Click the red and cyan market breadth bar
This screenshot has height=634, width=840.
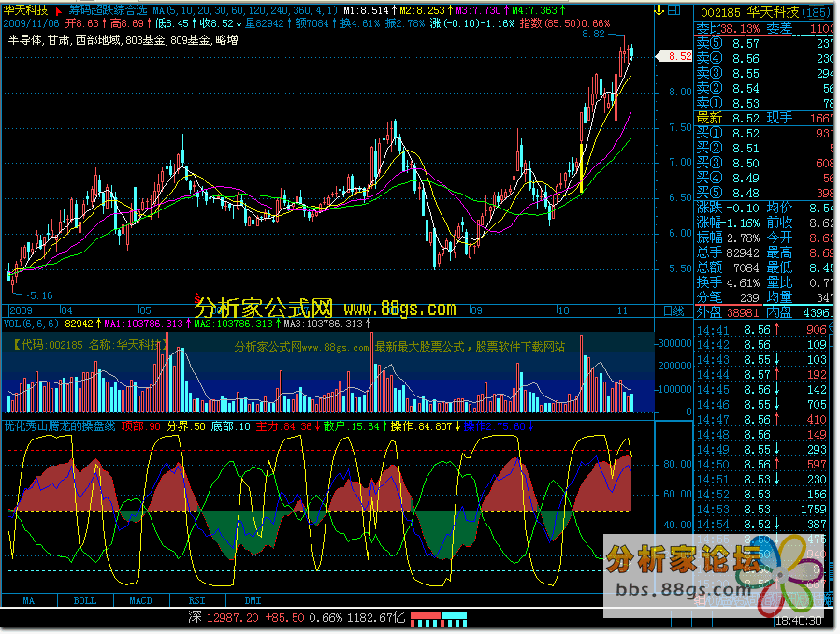click(x=439, y=618)
